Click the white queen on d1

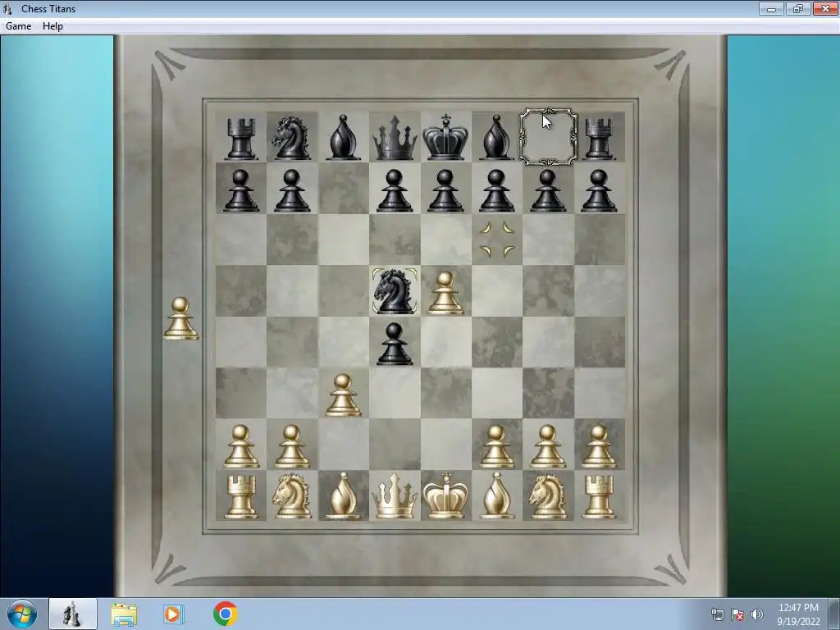click(395, 496)
